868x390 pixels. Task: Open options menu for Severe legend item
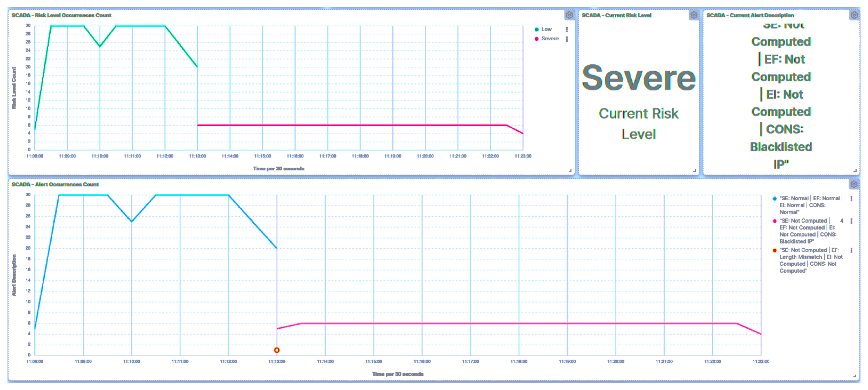[567, 39]
